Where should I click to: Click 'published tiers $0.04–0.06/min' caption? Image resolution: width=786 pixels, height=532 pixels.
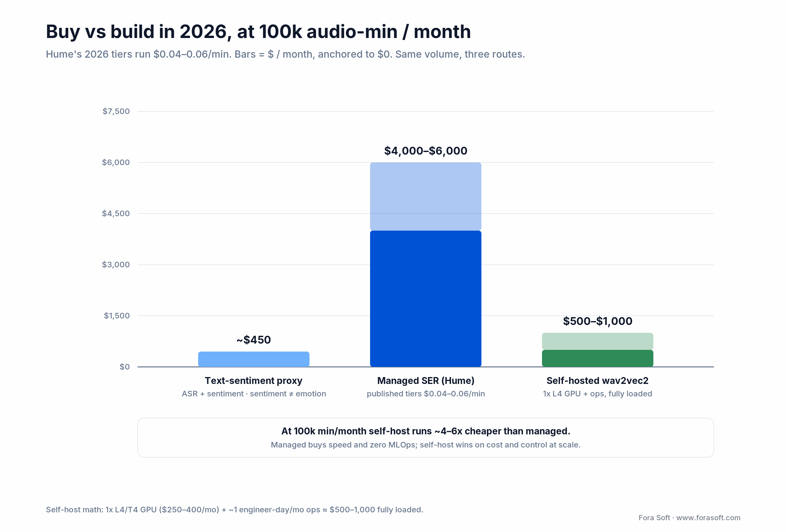click(425, 394)
